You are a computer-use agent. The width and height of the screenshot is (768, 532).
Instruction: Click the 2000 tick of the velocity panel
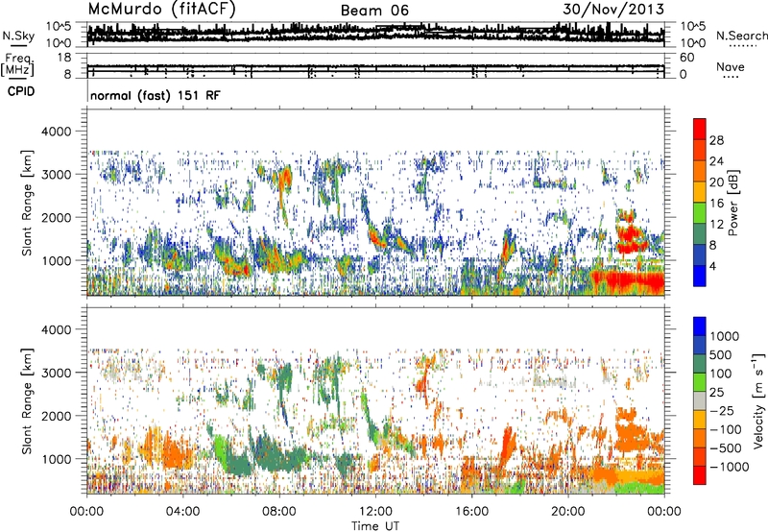(56, 416)
